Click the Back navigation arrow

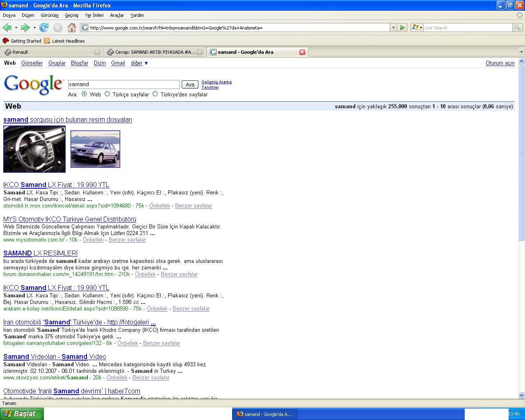7,27
